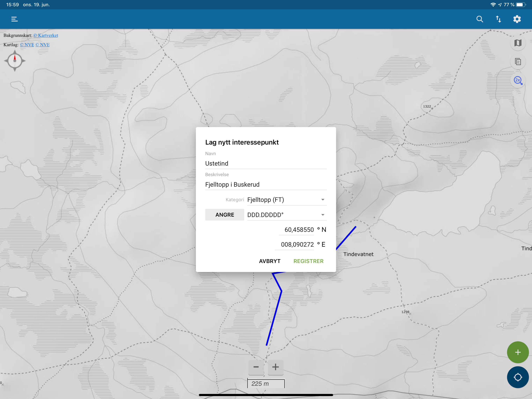The width and height of the screenshot is (532, 399).
Task: Edit the Beskrivelse field
Action: tap(266, 184)
